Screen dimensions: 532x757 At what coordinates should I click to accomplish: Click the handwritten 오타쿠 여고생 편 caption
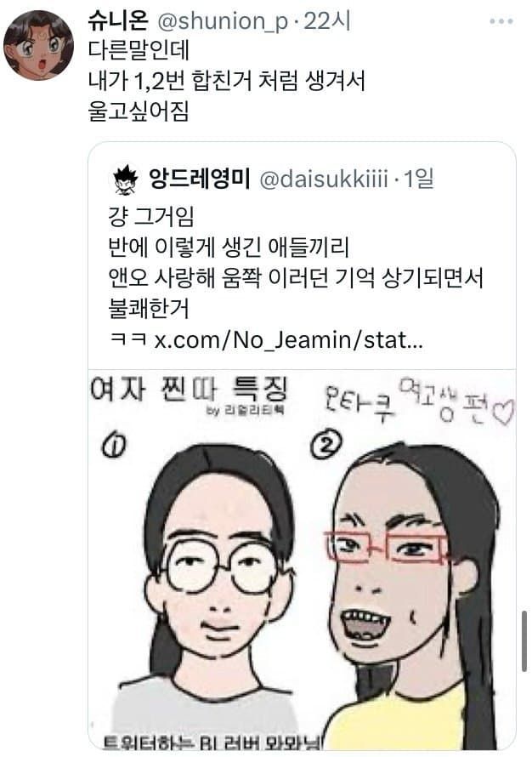(x=417, y=404)
